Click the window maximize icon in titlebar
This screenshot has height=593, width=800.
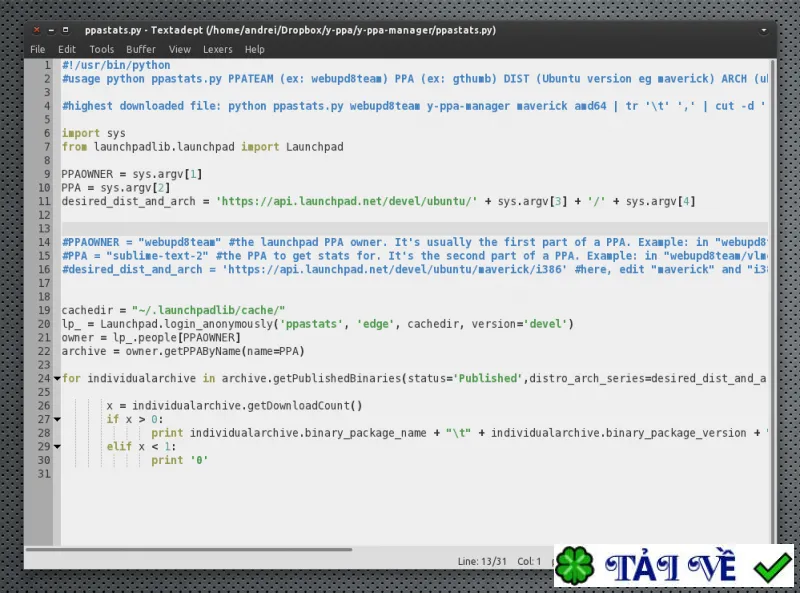[65, 30]
